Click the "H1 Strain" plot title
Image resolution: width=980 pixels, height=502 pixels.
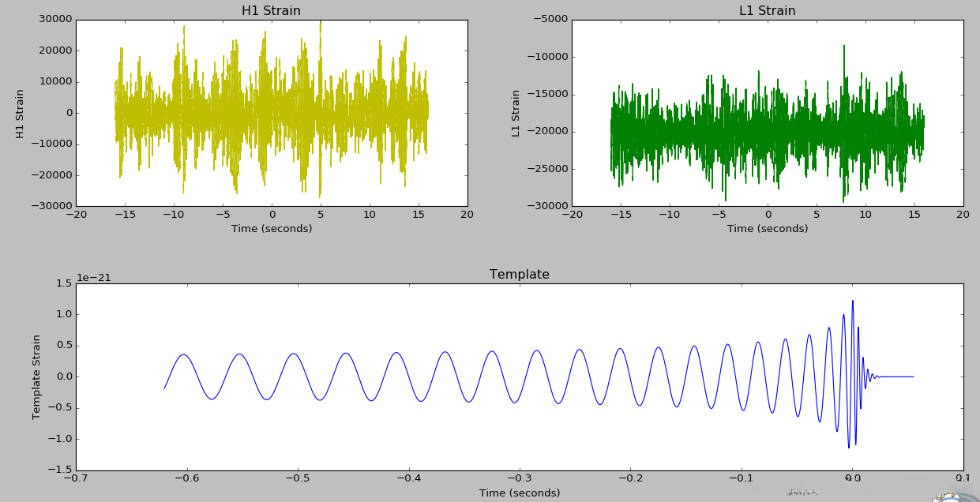[271, 11]
